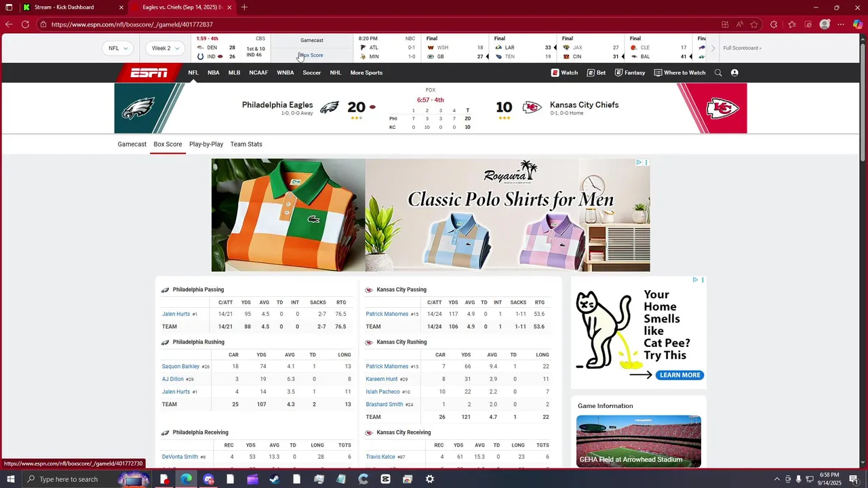The height and width of the screenshot is (488, 868).
Task: Open Discord from the taskbar
Action: pyautogui.click(x=208, y=479)
